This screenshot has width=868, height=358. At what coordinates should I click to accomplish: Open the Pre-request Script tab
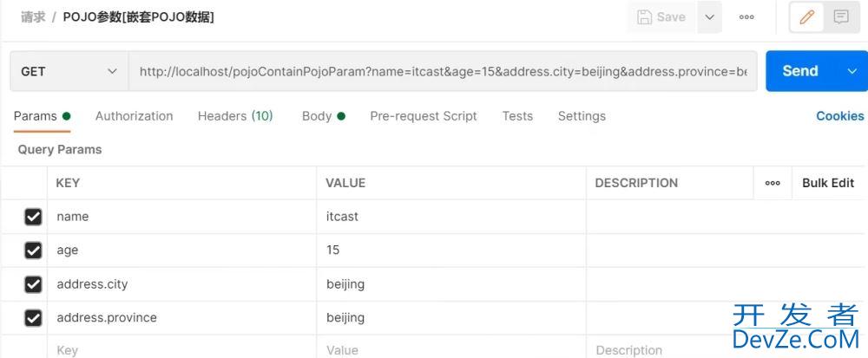424,116
